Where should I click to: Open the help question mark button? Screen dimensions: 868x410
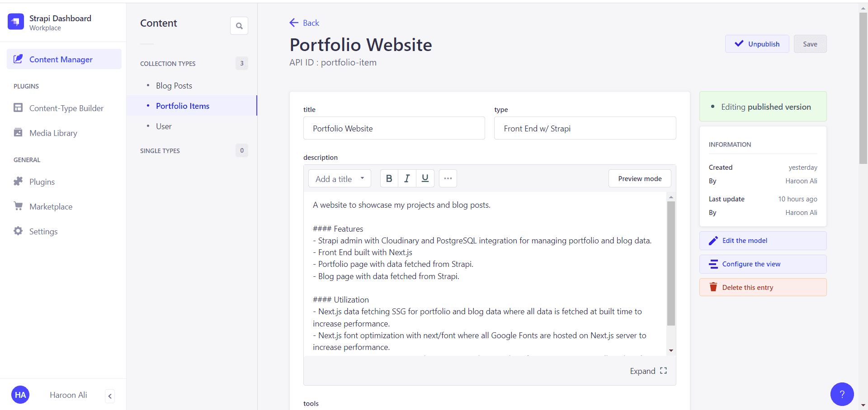click(x=842, y=394)
